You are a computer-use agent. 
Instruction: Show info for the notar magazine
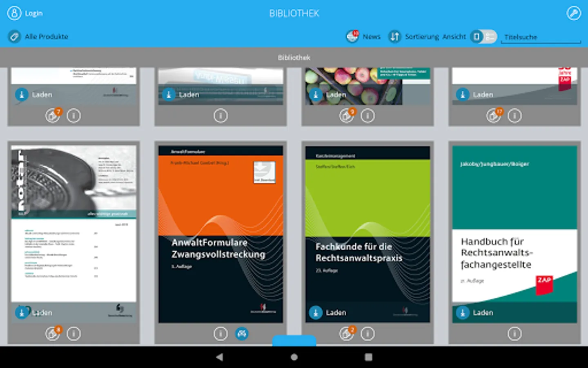pos(73,334)
